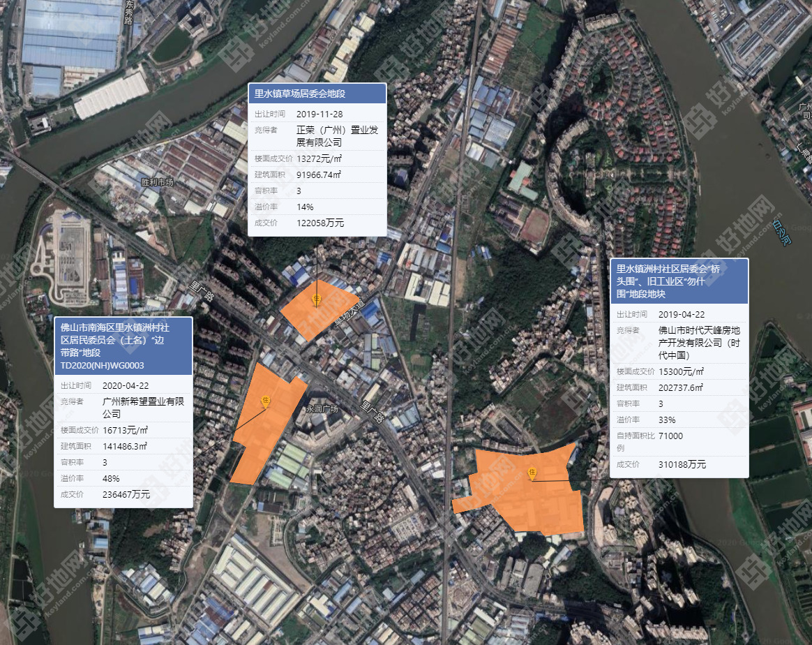The width and height of the screenshot is (812, 645).
Task: Click the 胜利市场 map label
Action: (157, 182)
